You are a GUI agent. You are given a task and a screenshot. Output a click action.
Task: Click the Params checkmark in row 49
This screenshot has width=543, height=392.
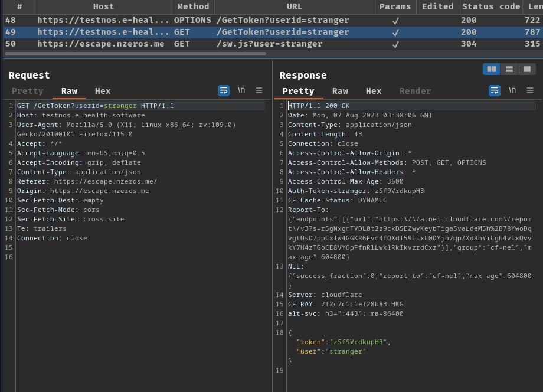point(395,32)
